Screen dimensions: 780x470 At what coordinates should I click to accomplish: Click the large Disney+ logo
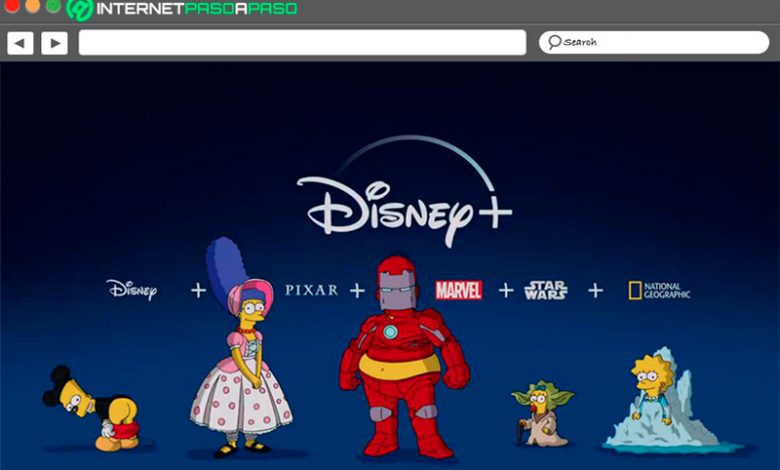[404, 192]
